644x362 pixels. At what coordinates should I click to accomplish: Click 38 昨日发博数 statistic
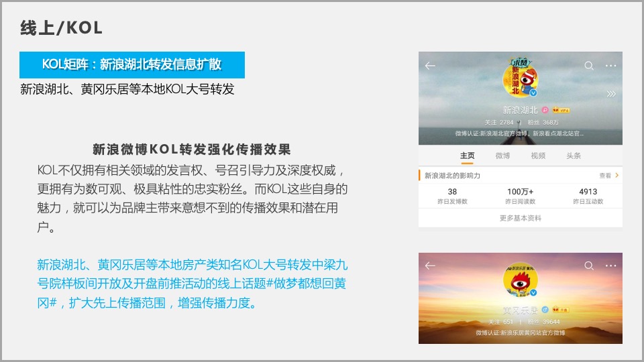click(452, 196)
